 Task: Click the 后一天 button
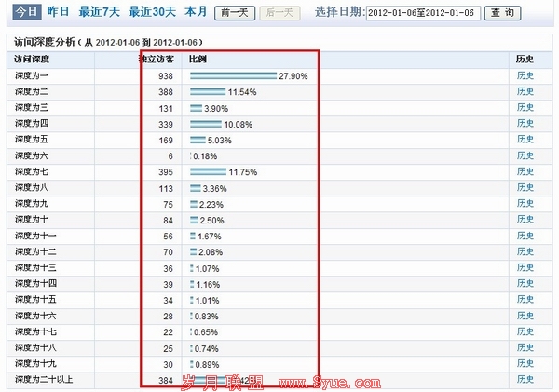[x=280, y=13]
